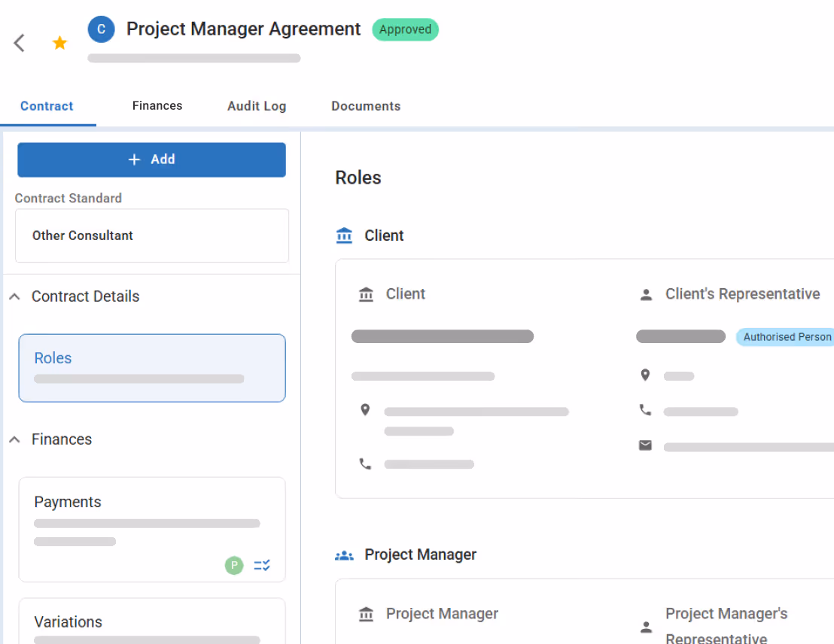Image resolution: width=834 pixels, height=644 pixels.
Task: Click the location pin icon in the Client card
Action: (x=366, y=409)
